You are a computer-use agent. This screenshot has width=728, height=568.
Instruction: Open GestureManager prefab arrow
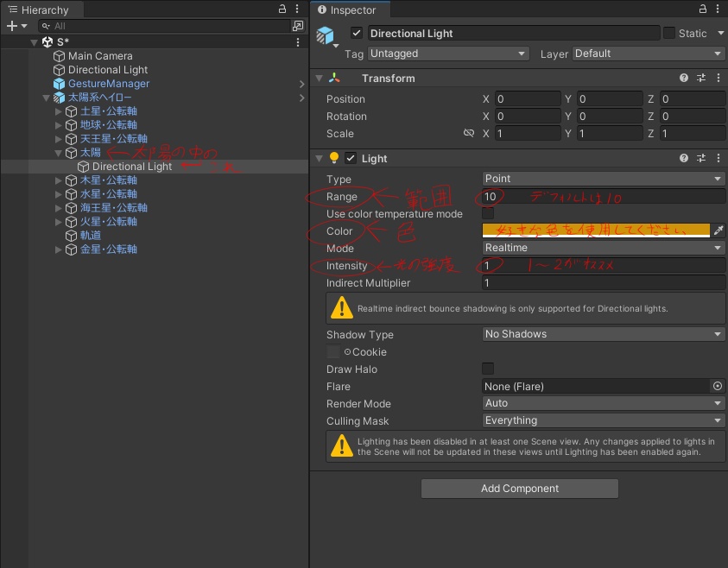point(301,84)
